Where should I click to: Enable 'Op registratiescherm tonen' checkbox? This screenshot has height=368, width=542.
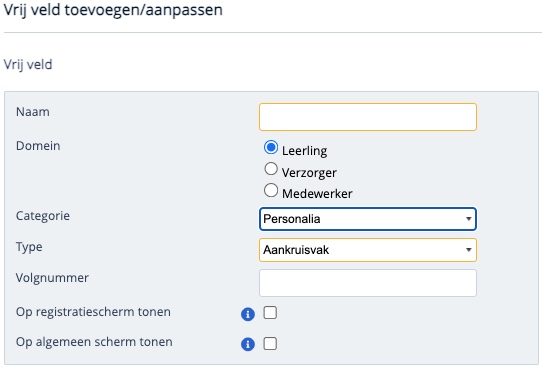[270, 313]
